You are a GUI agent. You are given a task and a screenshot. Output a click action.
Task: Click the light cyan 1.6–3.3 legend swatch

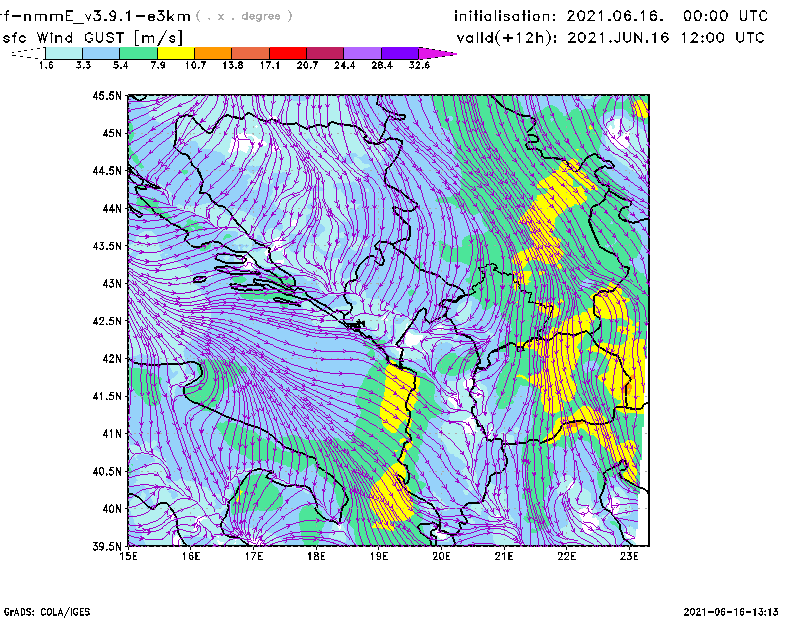pyautogui.click(x=64, y=53)
